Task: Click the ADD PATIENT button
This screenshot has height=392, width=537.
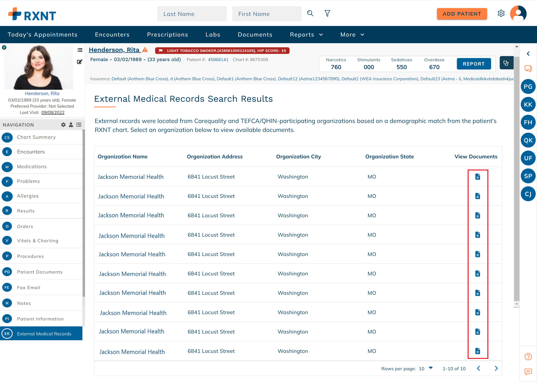Action: point(462,14)
